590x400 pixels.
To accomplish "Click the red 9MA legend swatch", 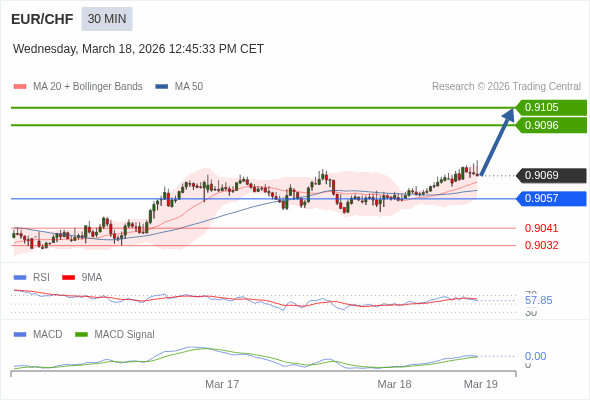I will click(68, 278).
